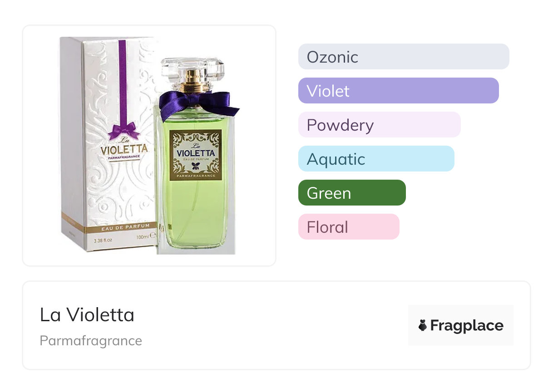Image resolution: width=553 pixels, height=392 pixels.
Task: Click the 100ml text on the box
Action: coord(143,238)
